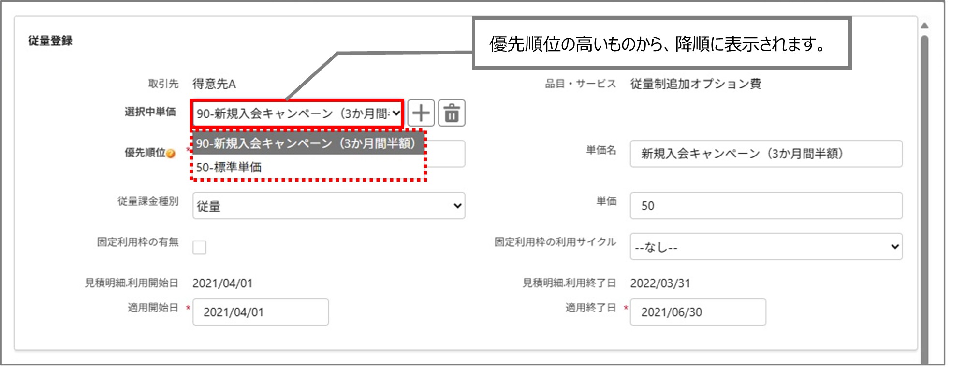Open the 選択中単価 dropdown
980x368 pixels.
(x=297, y=113)
